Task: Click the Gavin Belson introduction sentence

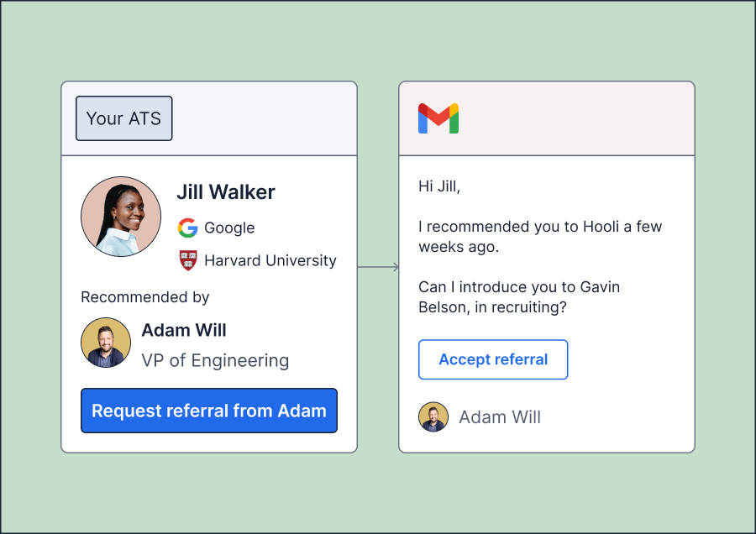Action: [x=519, y=296]
